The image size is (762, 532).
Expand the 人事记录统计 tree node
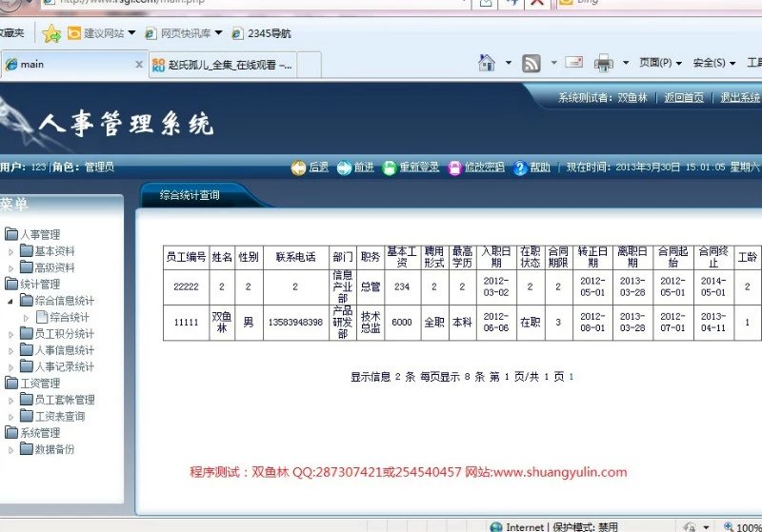10,367
